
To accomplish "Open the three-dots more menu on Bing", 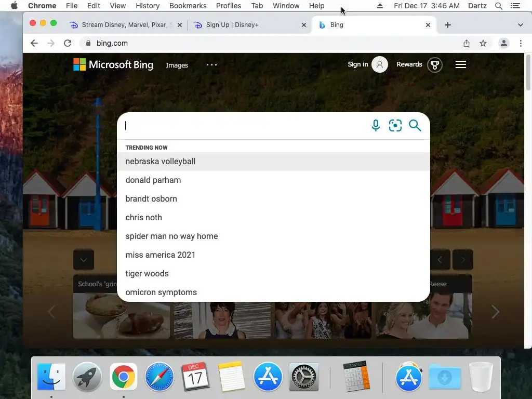I will (212, 64).
